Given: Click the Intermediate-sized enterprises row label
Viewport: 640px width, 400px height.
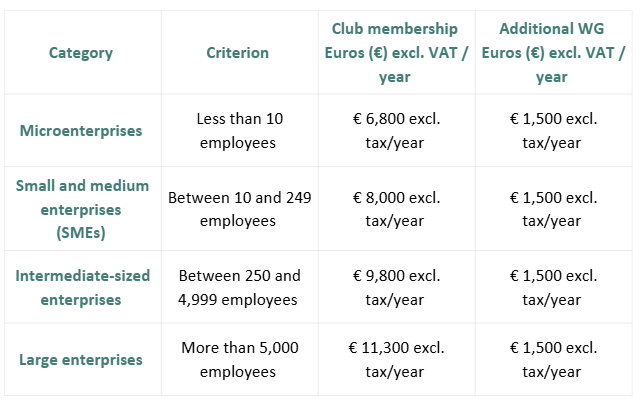Looking at the screenshot, I should 81,287.
